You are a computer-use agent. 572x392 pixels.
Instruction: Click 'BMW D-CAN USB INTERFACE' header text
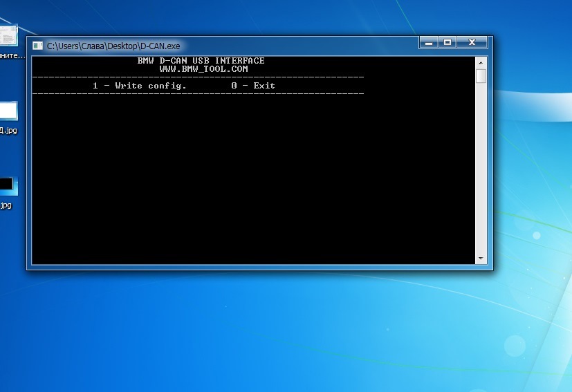pyautogui.click(x=201, y=61)
